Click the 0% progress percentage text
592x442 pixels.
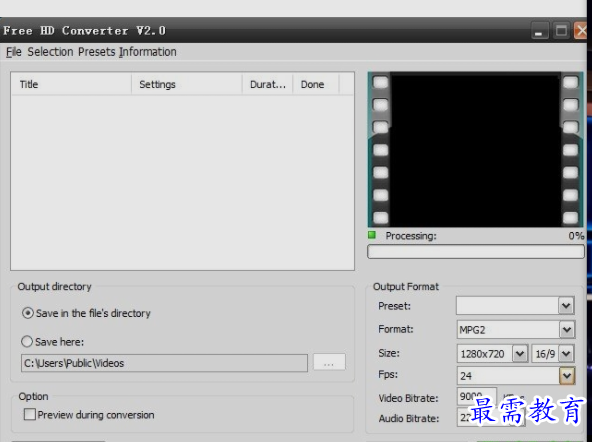pos(576,236)
